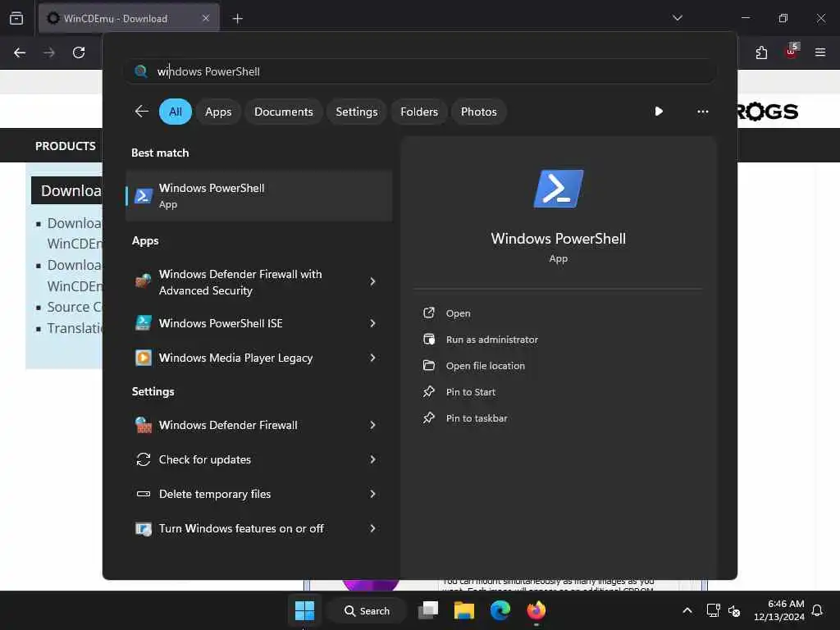
Task: Reload the Firefox page
Action: click(79, 52)
